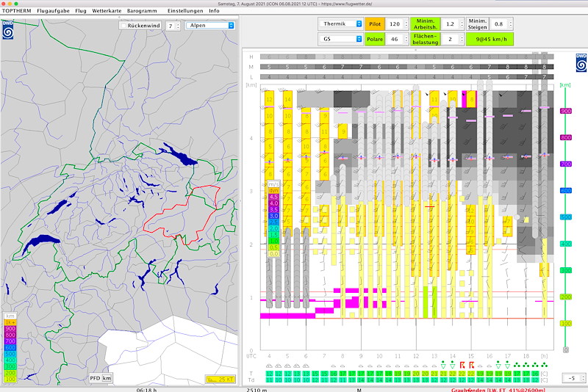Screen dimensions: 588x392
Task: Click the 2510 m status bar text
Action: [x=257, y=390]
